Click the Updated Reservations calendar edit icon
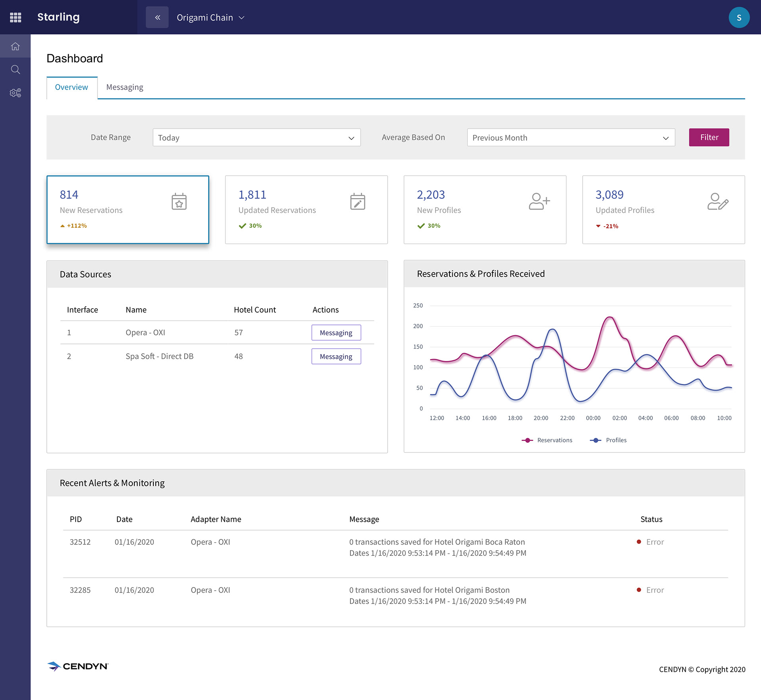761x700 pixels. (x=358, y=202)
